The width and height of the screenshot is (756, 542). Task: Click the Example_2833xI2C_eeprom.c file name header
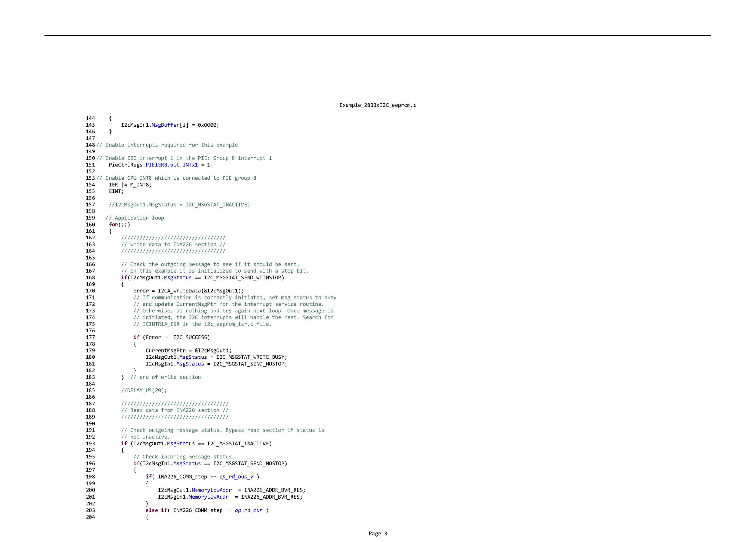tap(378, 105)
